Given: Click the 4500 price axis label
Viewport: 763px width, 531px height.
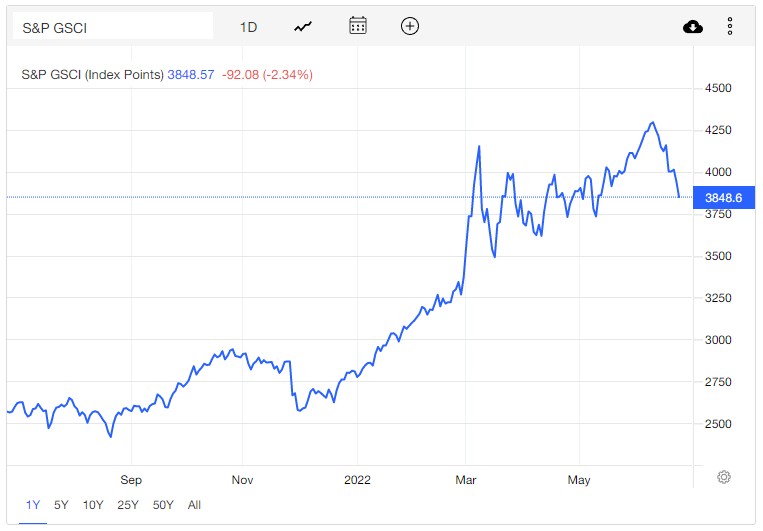Looking at the screenshot, I should tap(719, 88).
